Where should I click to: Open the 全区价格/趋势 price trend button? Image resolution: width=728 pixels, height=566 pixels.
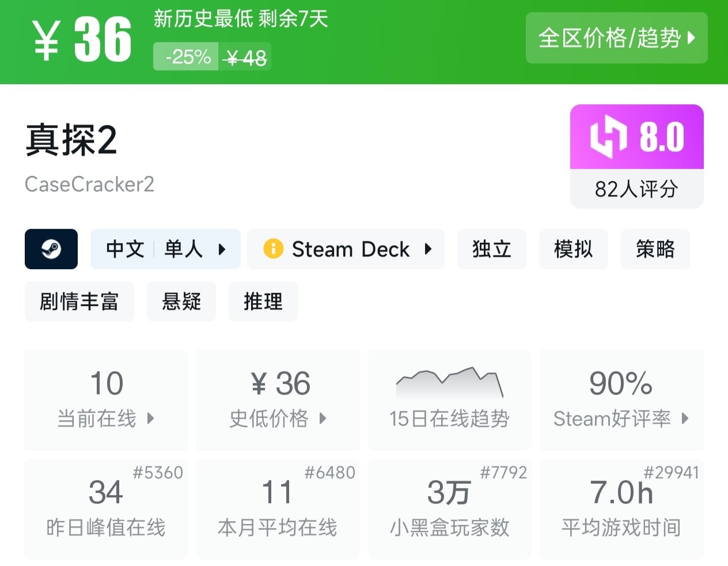tap(616, 38)
